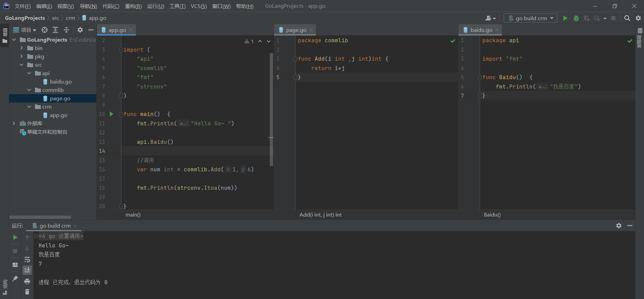
Task: Close the app.go editor tab
Action: 131,30
